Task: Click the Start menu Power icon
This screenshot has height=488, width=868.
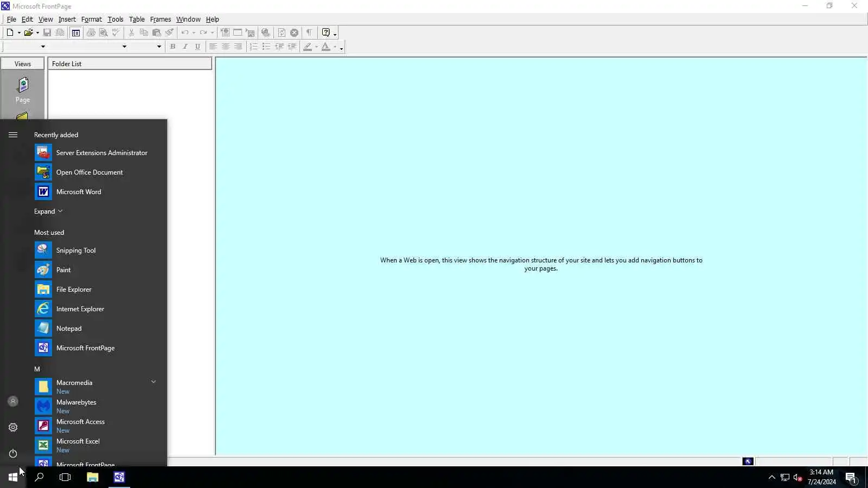Action: point(13,453)
